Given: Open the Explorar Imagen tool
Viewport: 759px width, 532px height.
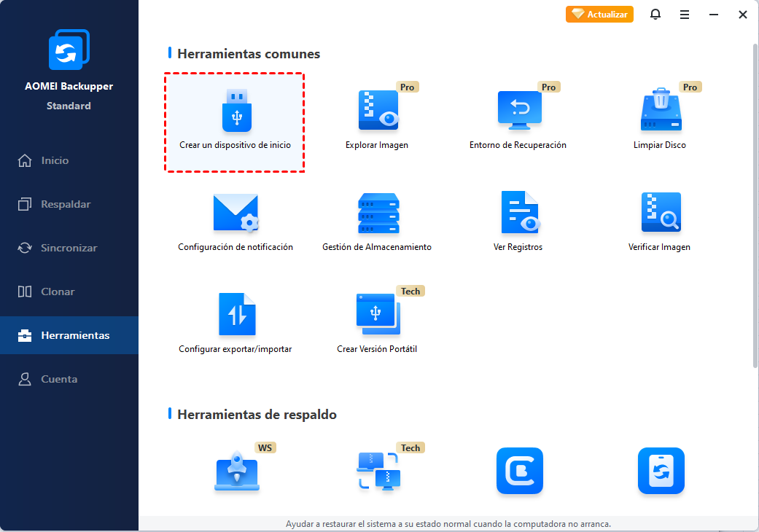Looking at the screenshot, I should click(x=377, y=117).
